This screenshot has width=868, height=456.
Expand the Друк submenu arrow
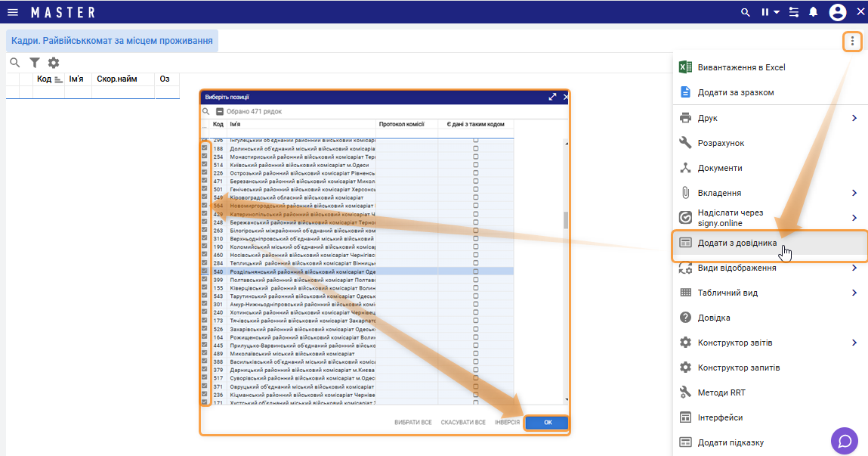point(854,118)
